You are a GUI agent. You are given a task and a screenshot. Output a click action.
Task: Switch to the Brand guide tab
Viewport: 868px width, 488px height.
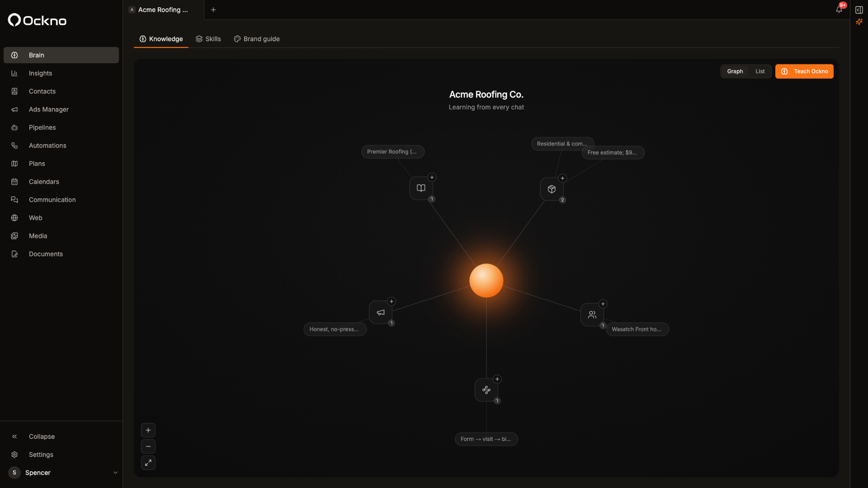pyautogui.click(x=257, y=39)
